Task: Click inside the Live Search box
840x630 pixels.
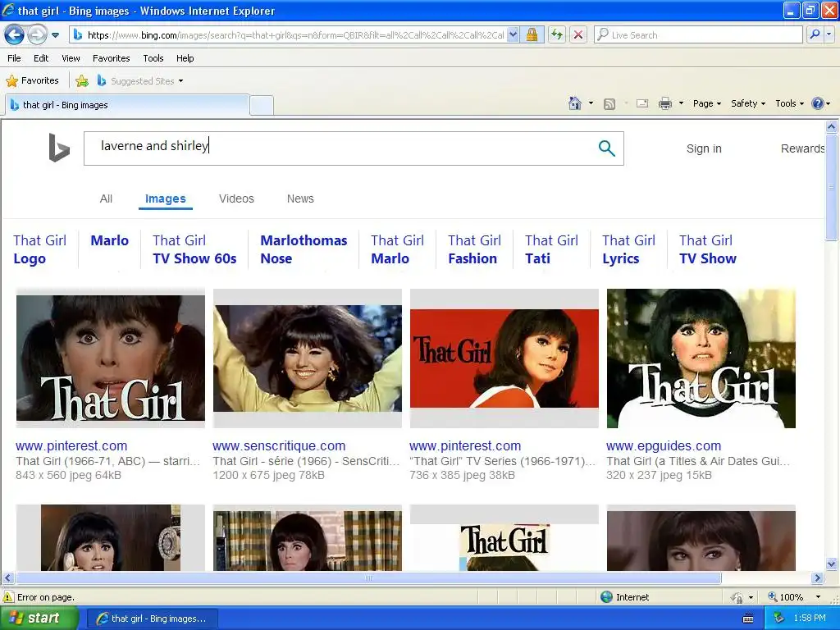Action: pos(699,34)
